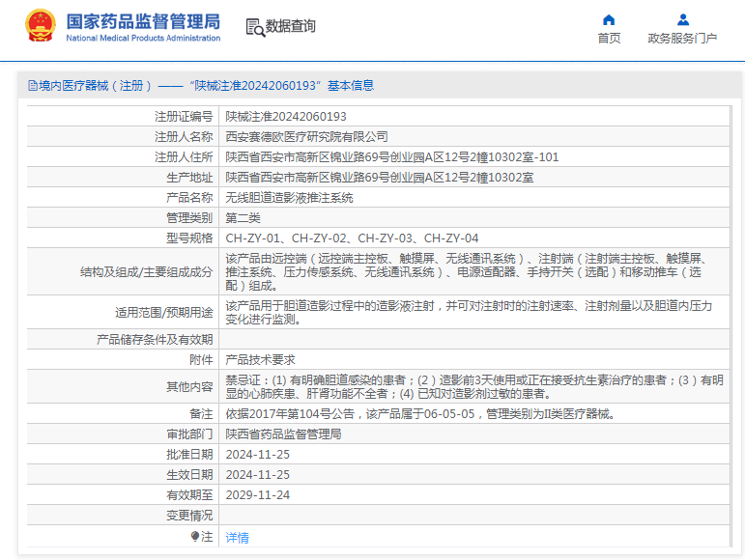This screenshot has width=745, height=560.
Task: Select registration number 陕械注准20242060193 cell
Action: 286,116
